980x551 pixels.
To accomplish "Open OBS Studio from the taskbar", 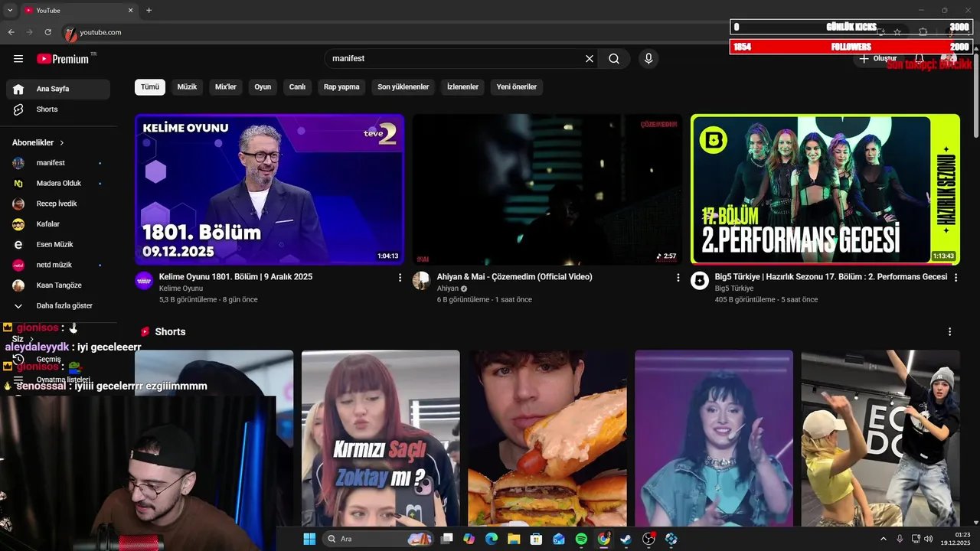I will (648, 539).
